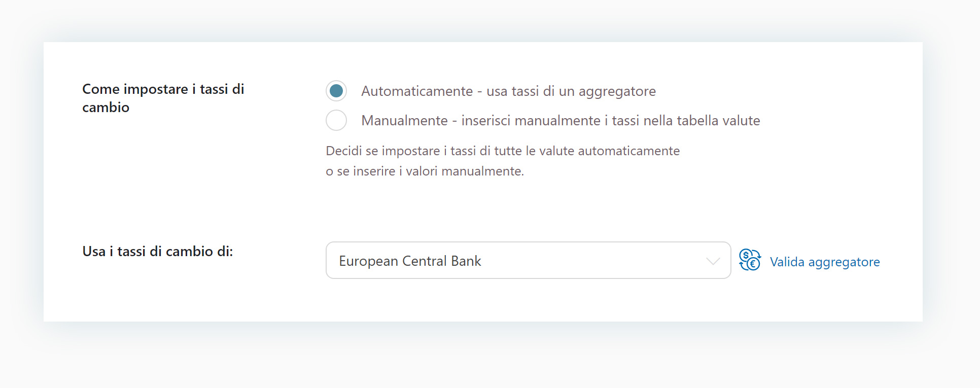This screenshot has width=980, height=388.
Task: Click the 'o se inserire i valori manualmente' text
Action: pos(425,171)
